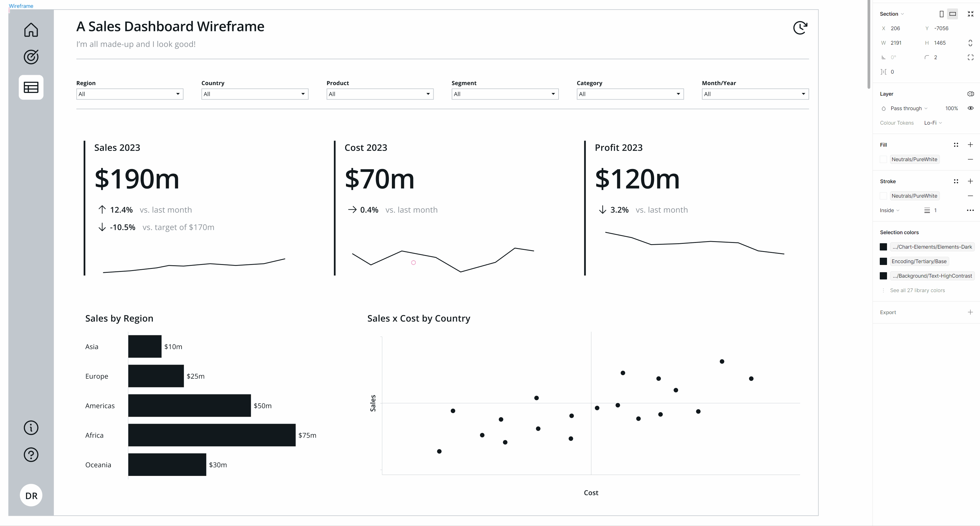Viewport: 980px width, 526px height.
Task: Add a new fill with plus icon
Action: [x=970, y=145]
